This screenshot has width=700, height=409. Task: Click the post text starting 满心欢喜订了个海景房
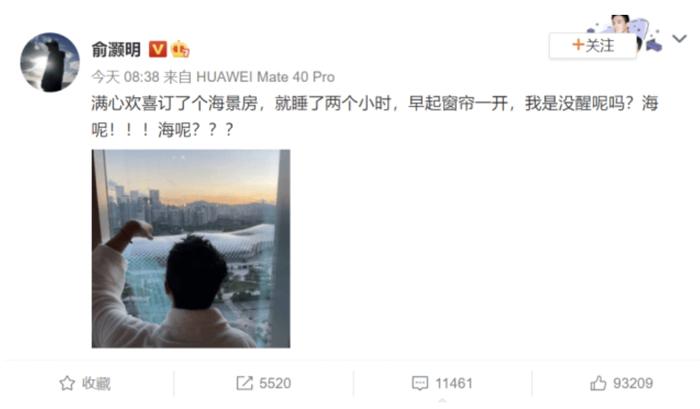[375, 116]
